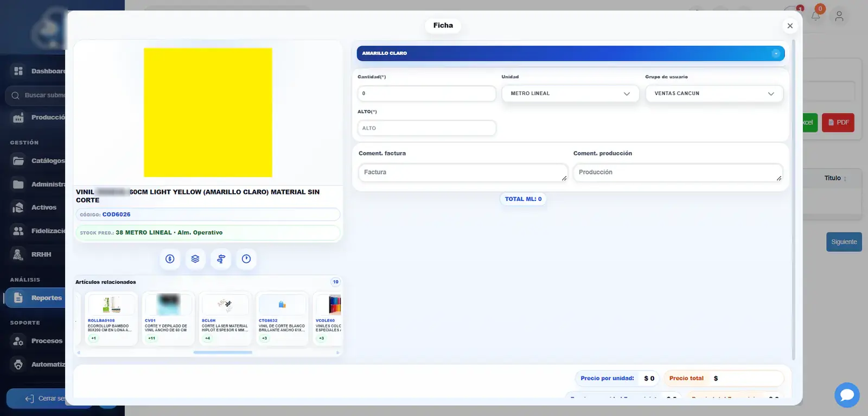
Task: Open related article CTG8632 card
Action: 282,319
